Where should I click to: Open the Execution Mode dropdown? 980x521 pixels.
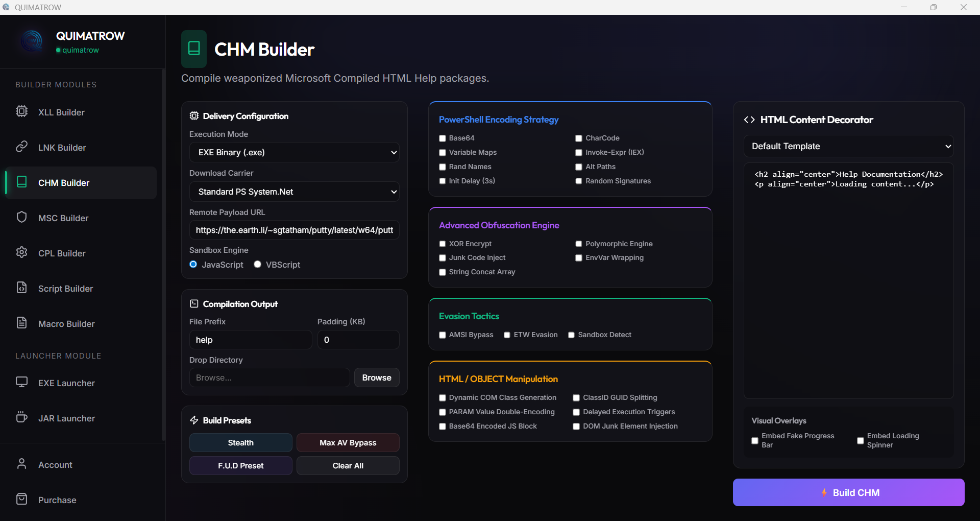(x=295, y=152)
